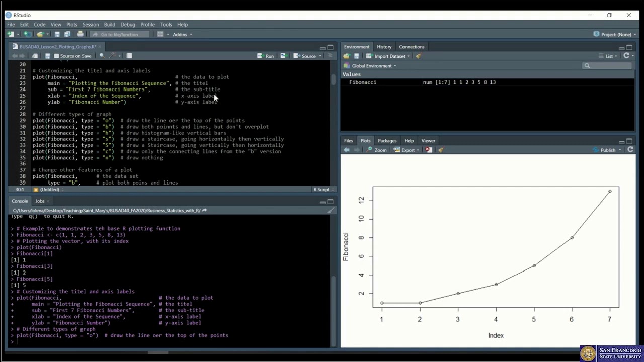Screen dimensions: 644x362
Task: Click the Environment search field
Action: [607, 66]
